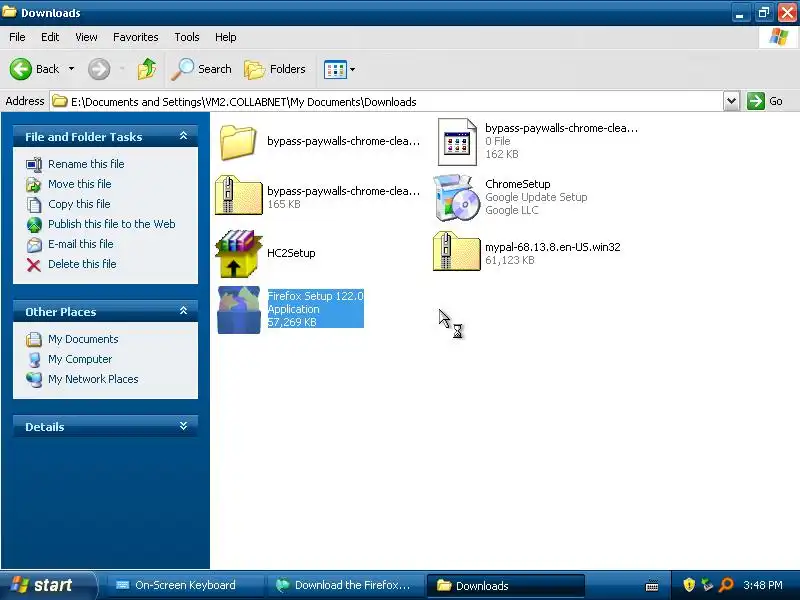Switch to On-Screen Keyboard taskbar button

184,585
